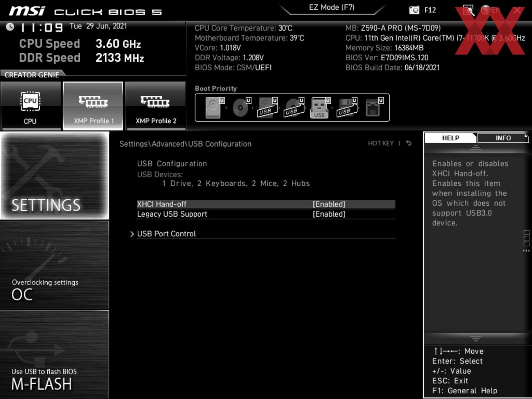
Task: Enable XMP Profile 2
Action: [156, 106]
